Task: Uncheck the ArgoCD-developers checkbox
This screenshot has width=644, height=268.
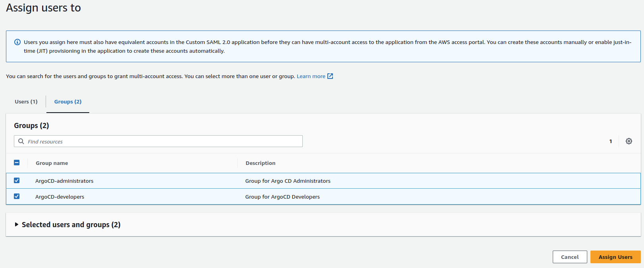Action: (x=17, y=196)
